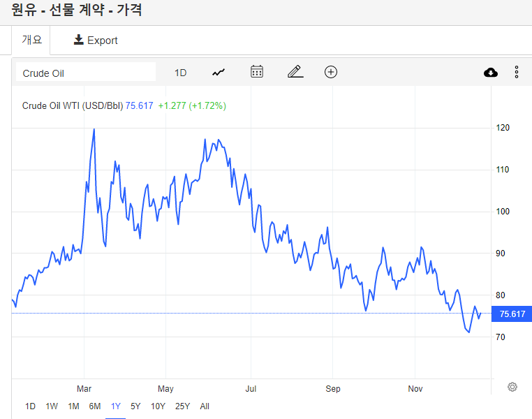Select the 6M time range
This screenshot has width=532, height=419.
click(x=95, y=406)
